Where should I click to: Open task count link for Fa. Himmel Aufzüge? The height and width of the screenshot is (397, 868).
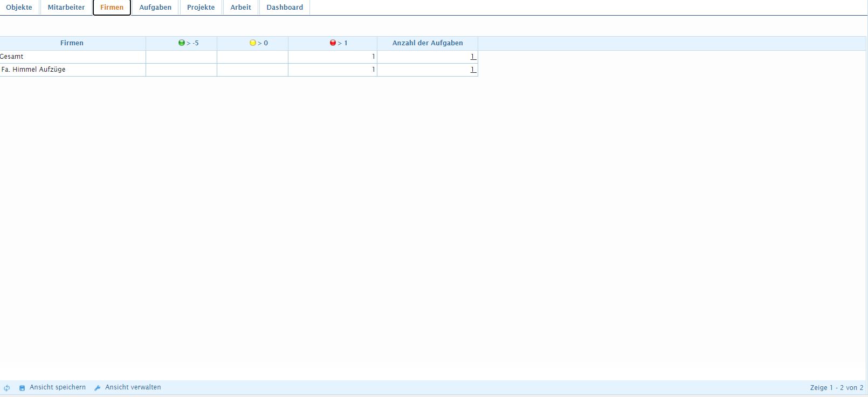(x=473, y=70)
